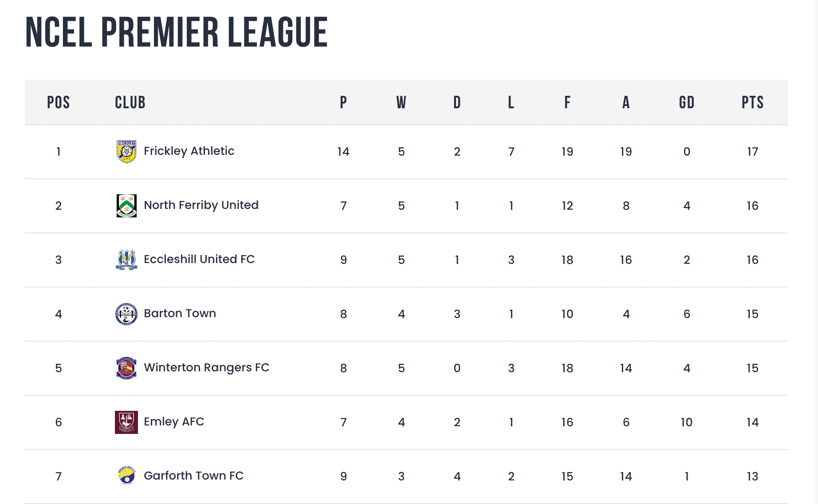Open the Barton Town team page
The image size is (818, 504).
(x=180, y=313)
